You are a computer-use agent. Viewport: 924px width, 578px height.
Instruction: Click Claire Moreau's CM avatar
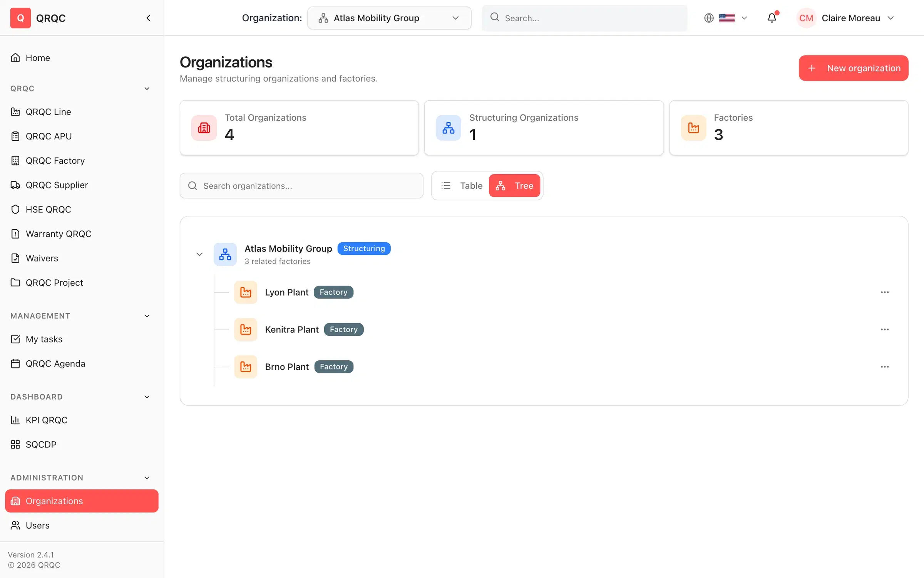pos(806,18)
